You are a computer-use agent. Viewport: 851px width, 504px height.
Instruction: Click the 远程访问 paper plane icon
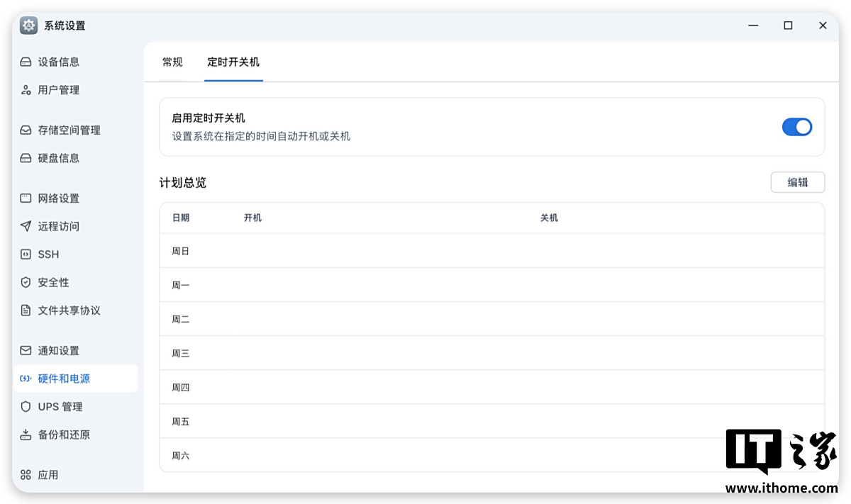(x=26, y=226)
